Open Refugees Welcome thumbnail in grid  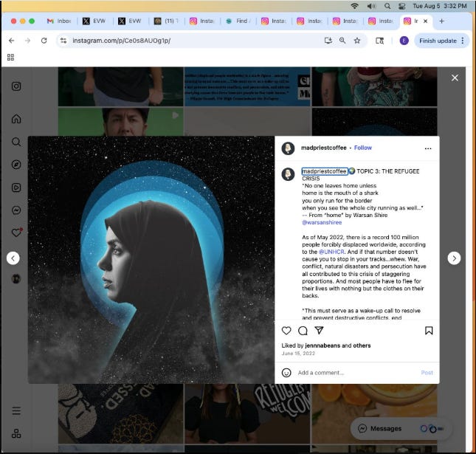point(247,414)
